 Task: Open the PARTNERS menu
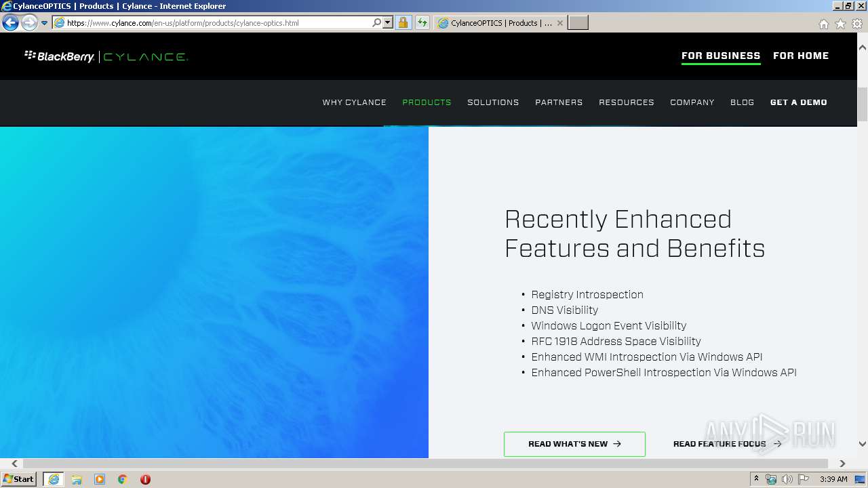[x=559, y=102]
